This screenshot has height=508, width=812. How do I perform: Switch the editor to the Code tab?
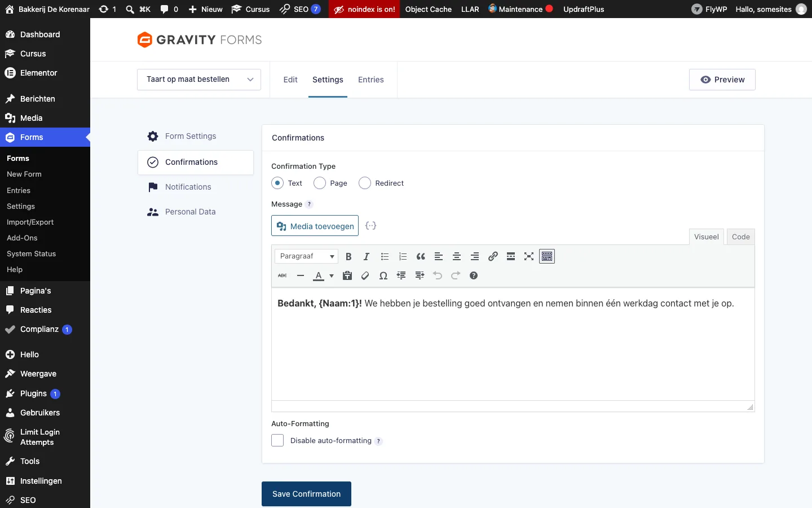(740, 237)
